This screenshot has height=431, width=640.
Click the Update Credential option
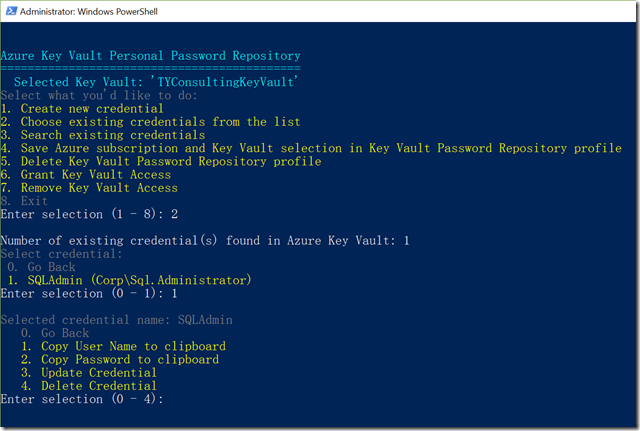coord(89,373)
